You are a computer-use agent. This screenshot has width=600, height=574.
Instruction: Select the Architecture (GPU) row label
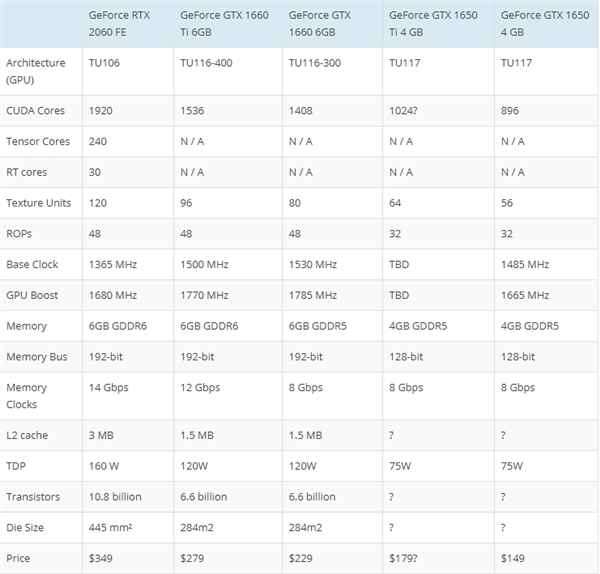pos(36,70)
